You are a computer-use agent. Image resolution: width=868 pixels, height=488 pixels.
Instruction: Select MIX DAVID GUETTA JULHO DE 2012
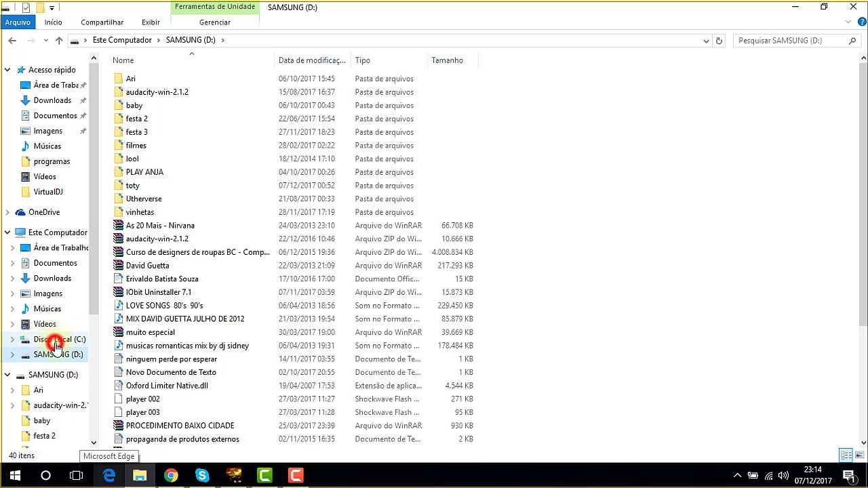(x=185, y=319)
